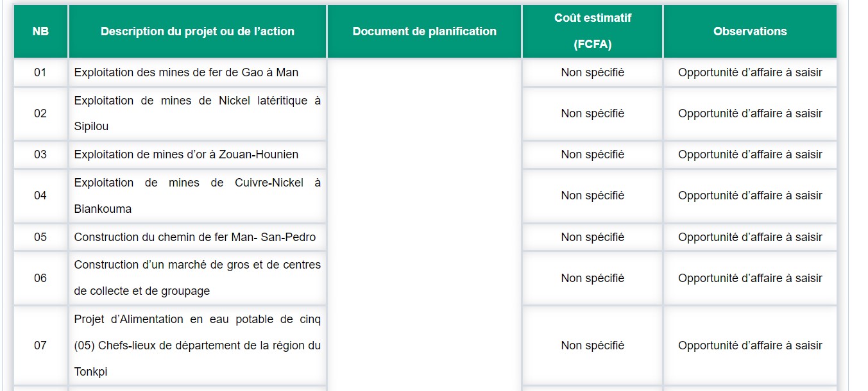Click "Non spécifié" cost in row 02
Viewport: 868px width, 391px height.
[592, 113]
